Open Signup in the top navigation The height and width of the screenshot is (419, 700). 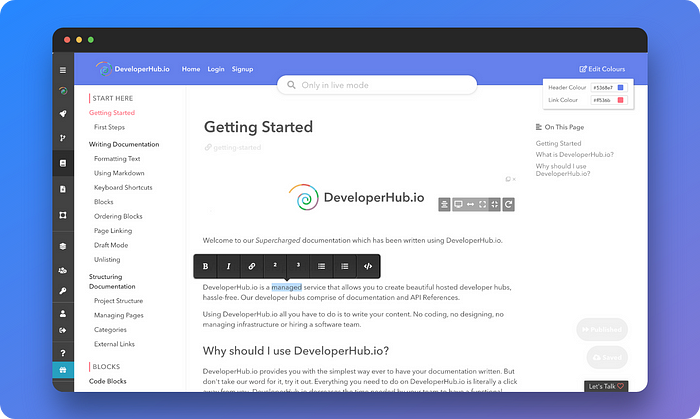242,69
